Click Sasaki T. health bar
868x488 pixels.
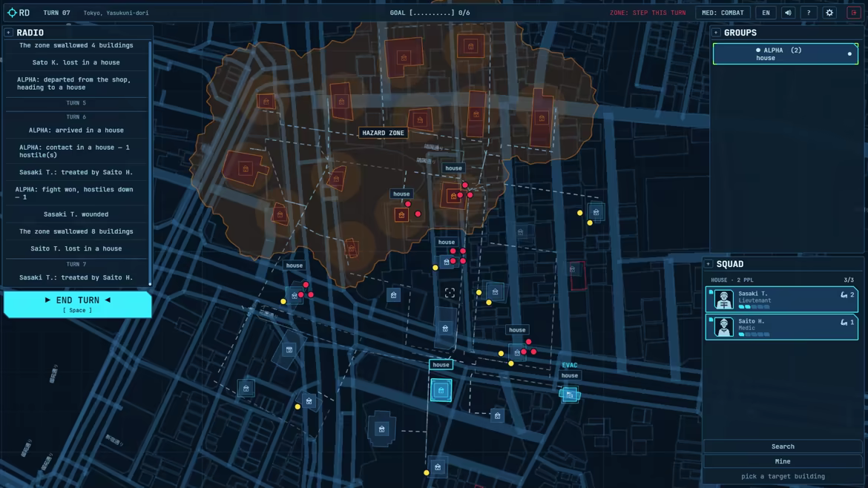(x=754, y=307)
